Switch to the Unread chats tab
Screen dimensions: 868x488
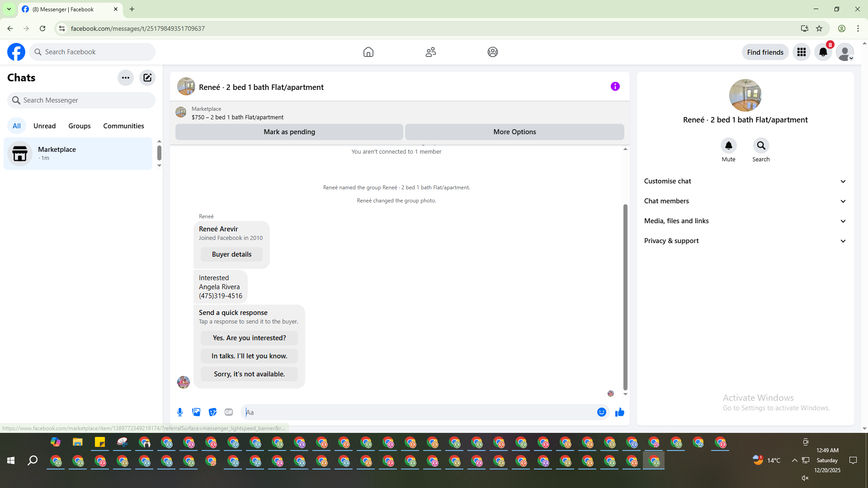click(44, 126)
